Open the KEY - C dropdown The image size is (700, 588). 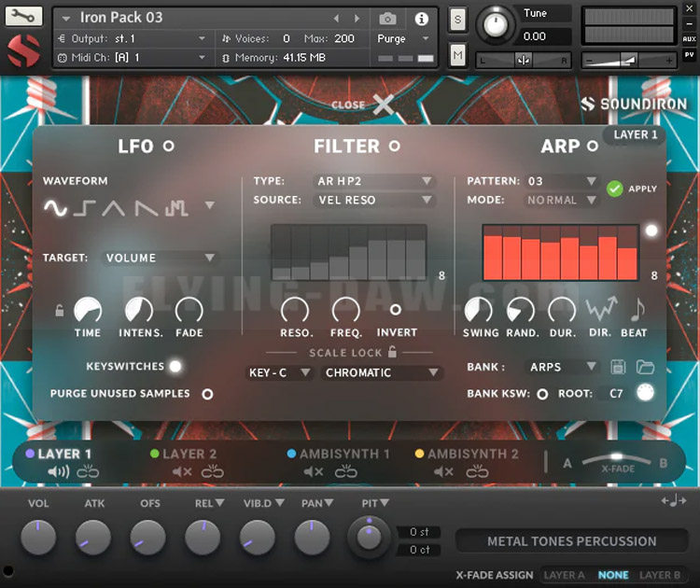(279, 372)
